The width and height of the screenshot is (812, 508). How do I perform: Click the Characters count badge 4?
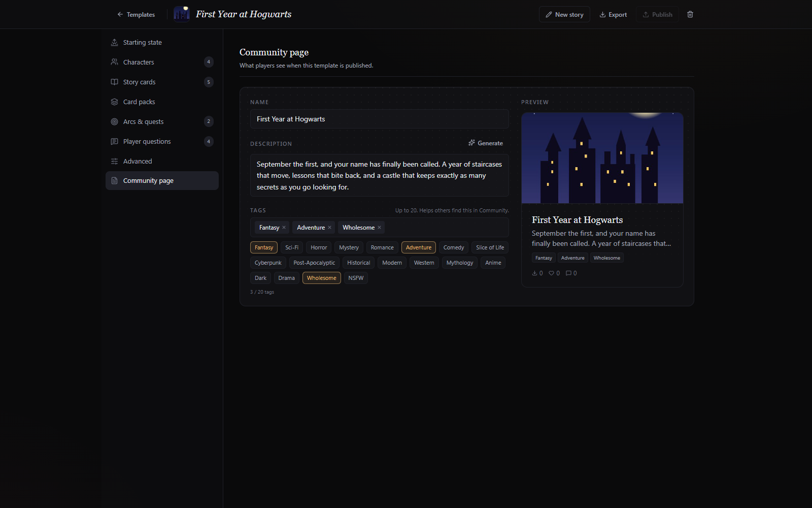tap(209, 62)
